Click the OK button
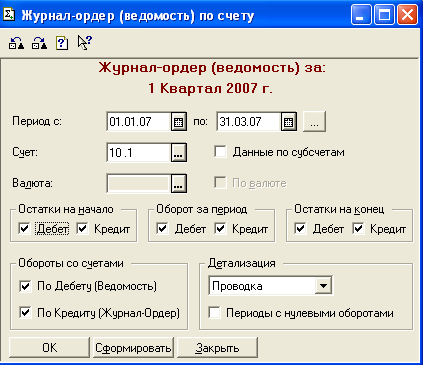The height and width of the screenshot is (365, 423). 49,348
